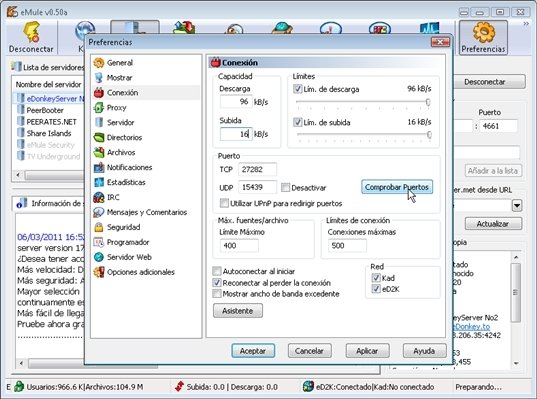Click the TCP port field 27282
This screenshot has width=537, height=399.
point(257,169)
